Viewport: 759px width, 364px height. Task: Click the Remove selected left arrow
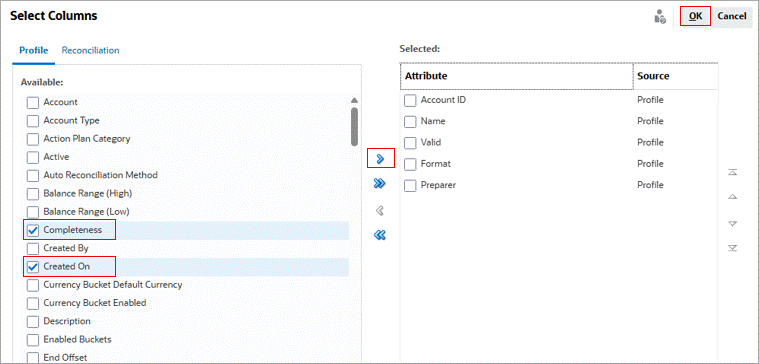click(380, 211)
